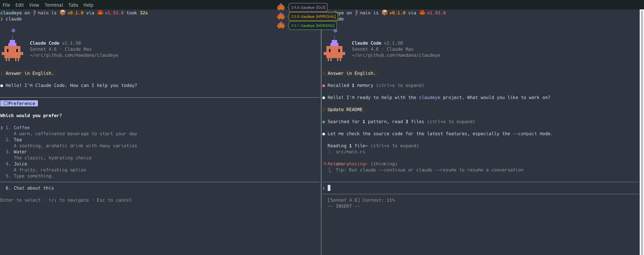The width and height of the screenshot is (644, 255).
Task: Click the orange spinner beside Metamorphosing
Action: tap(325, 164)
